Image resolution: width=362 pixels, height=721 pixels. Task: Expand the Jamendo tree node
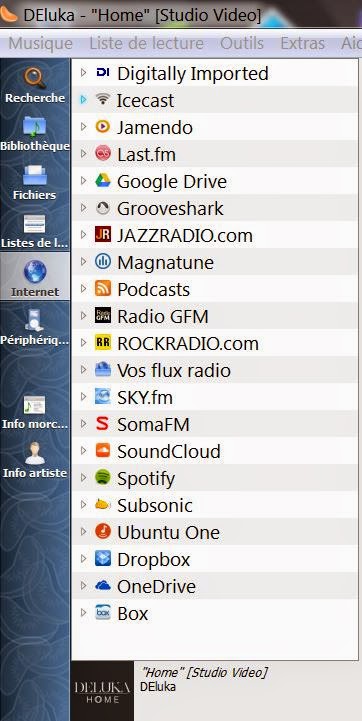(x=83, y=126)
